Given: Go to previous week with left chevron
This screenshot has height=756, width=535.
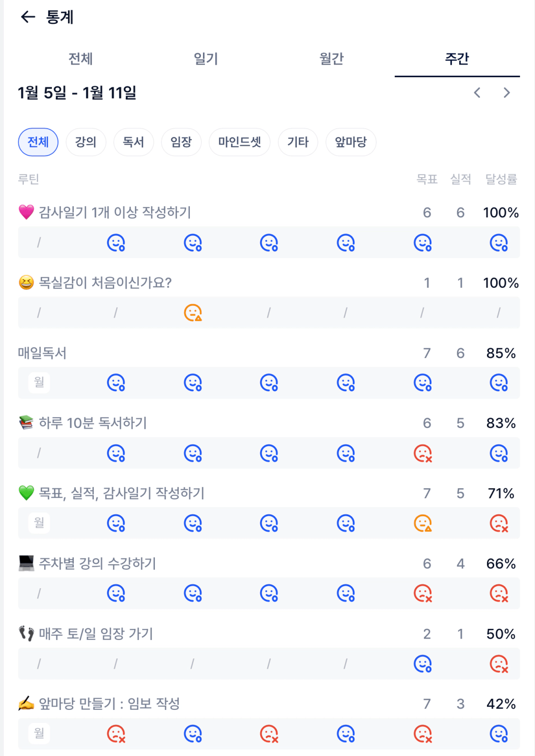Looking at the screenshot, I should click(477, 93).
